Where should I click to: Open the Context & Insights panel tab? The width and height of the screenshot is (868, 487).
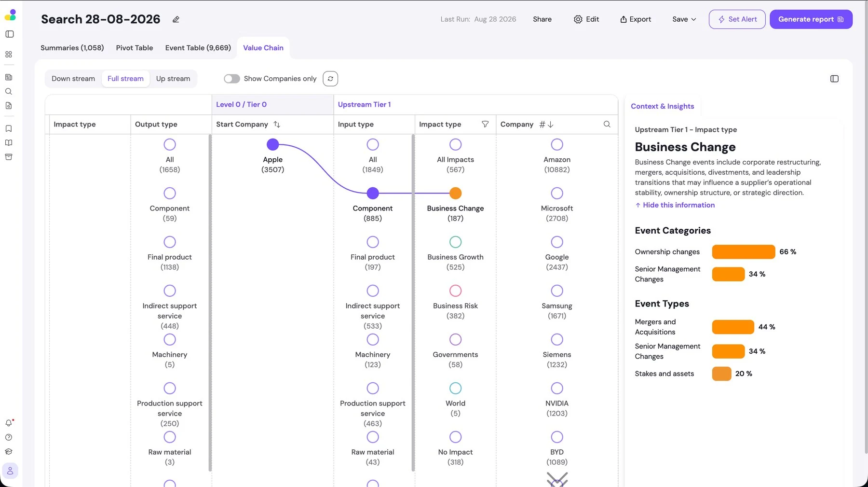pyautogui.click(x=662, y=106)
